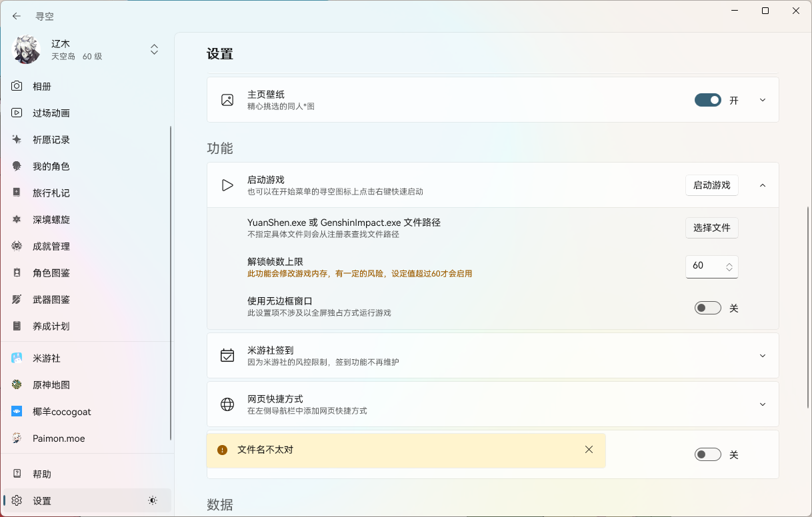Screen dimensions: 812x517
Task: Open the account switcher beside 辽木
Action: coord(154,49)
